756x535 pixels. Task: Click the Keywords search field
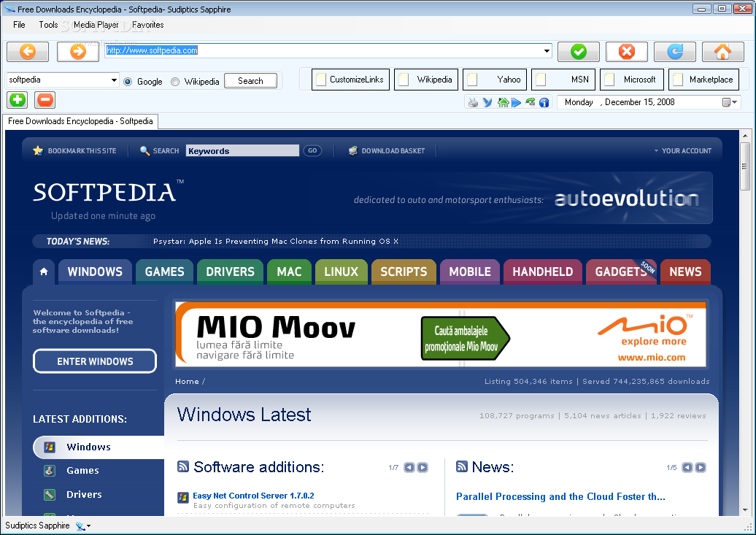click(x=242, y=150)
